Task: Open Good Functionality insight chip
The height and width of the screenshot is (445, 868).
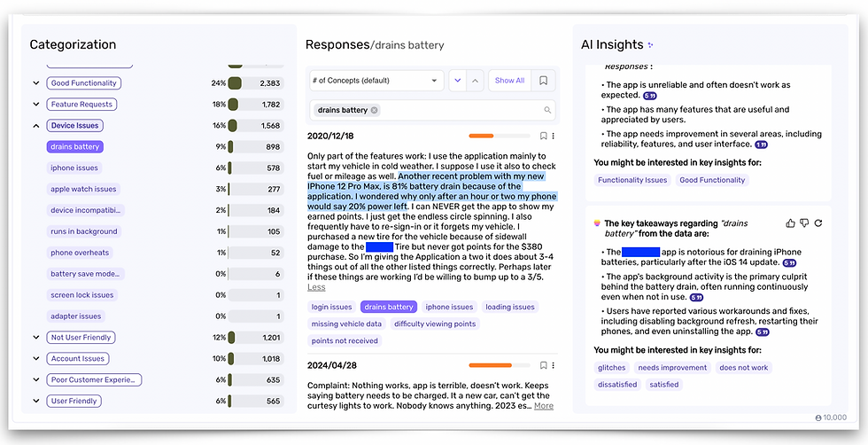Action: tap(712, 180)
